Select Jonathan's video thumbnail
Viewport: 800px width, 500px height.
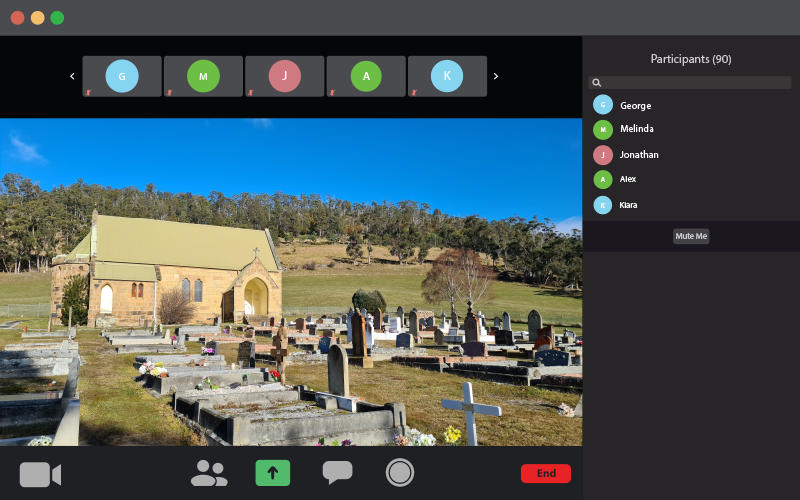pos(285,77)
